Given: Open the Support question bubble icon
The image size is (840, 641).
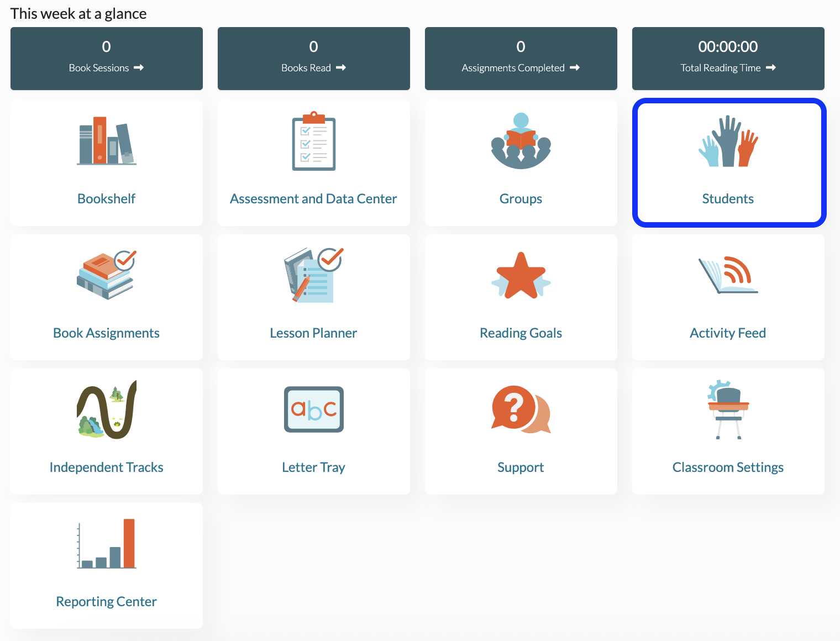Looking at the screenshot, I should coord(521,409).
